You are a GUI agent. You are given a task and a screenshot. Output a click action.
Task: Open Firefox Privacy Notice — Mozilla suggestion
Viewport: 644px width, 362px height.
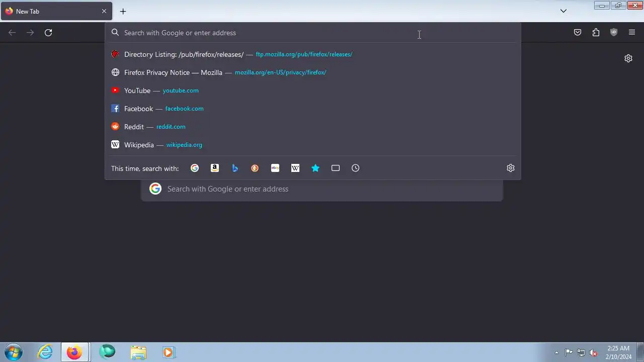313,72
